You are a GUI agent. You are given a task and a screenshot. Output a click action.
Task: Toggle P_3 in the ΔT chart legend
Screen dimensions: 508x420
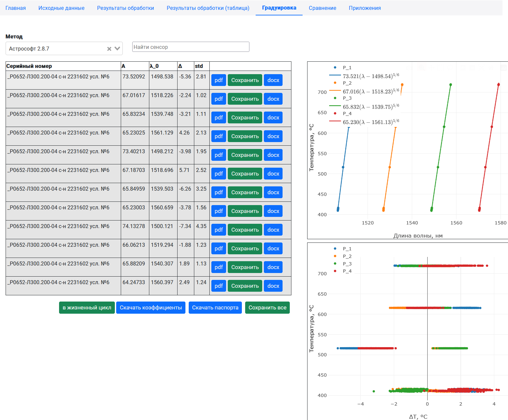tap(343, 264)
